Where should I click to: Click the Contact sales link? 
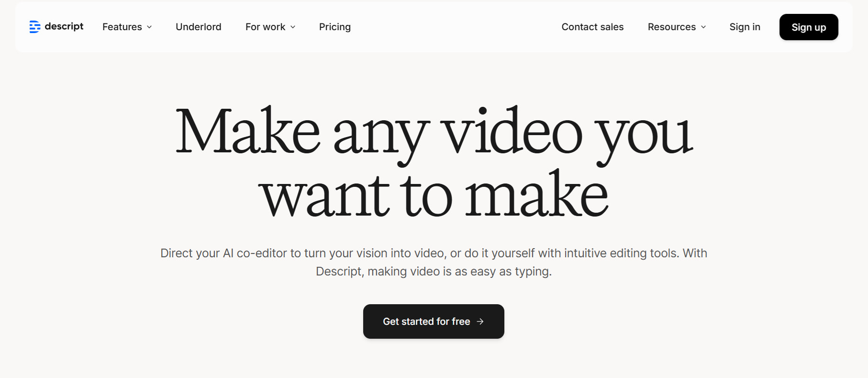(x=592, y=27)
